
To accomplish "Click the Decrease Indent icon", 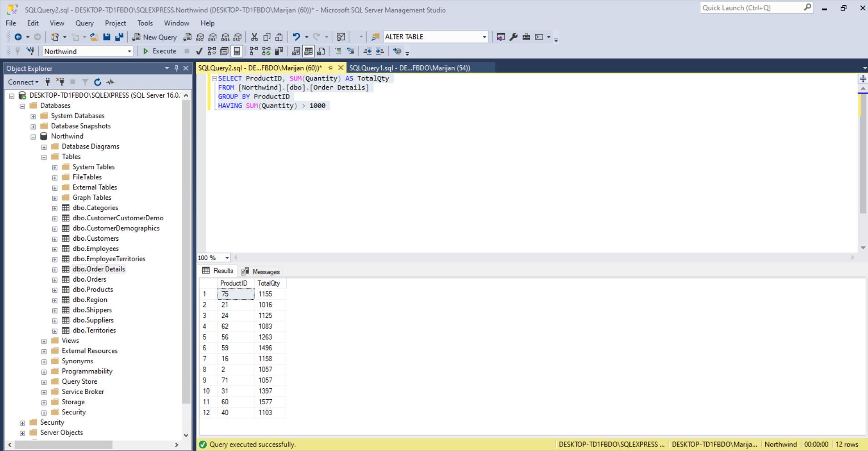I will [368, 51].
